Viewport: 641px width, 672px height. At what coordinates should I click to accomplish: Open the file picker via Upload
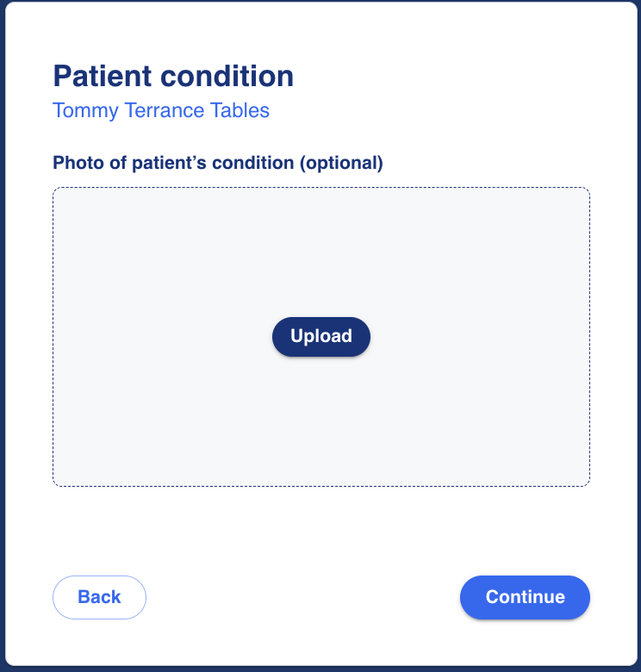[321, 337]
